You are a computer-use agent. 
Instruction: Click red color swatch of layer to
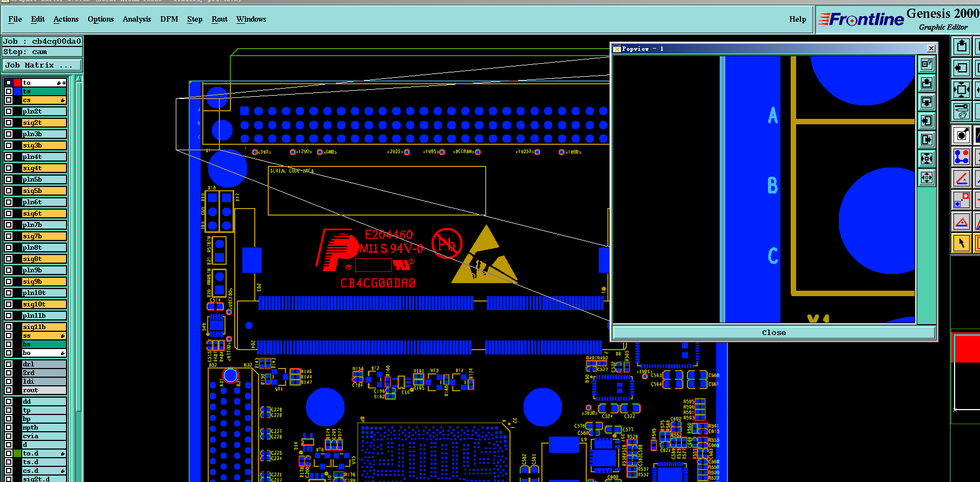pyautogui.click(x=17, y=83)
